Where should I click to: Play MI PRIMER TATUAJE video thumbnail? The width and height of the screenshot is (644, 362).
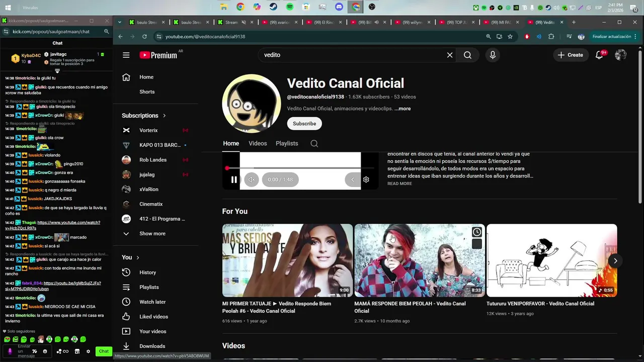tap(288, 260)
